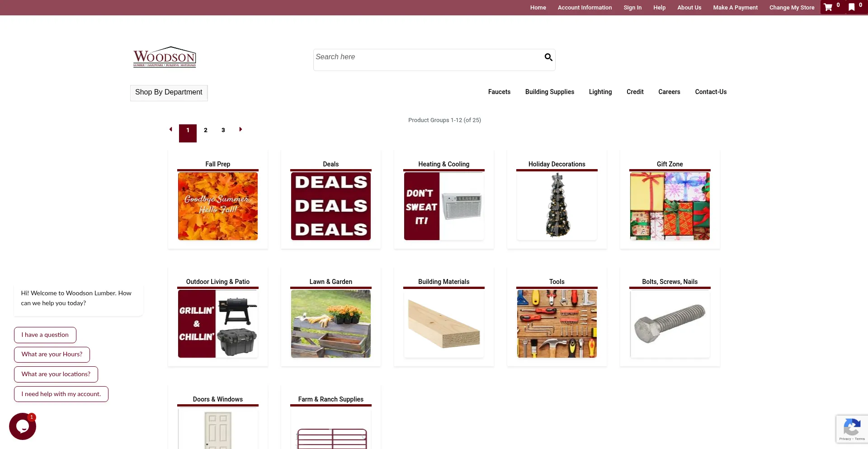Select page 3 of product groups
The height and width of the screenshot is (449, 868).
(x=223, y=130)
